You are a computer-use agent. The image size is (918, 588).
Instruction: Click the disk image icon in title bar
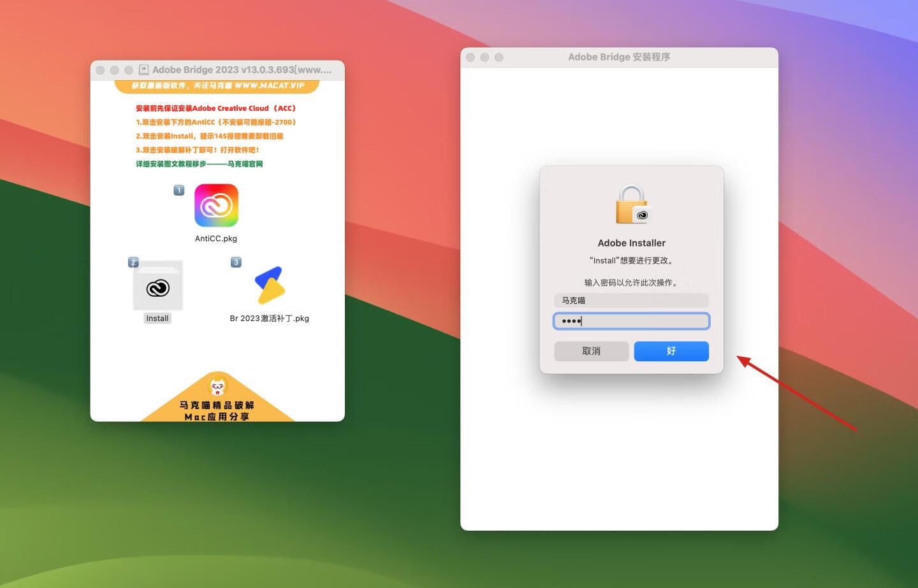tap(144, 69)
